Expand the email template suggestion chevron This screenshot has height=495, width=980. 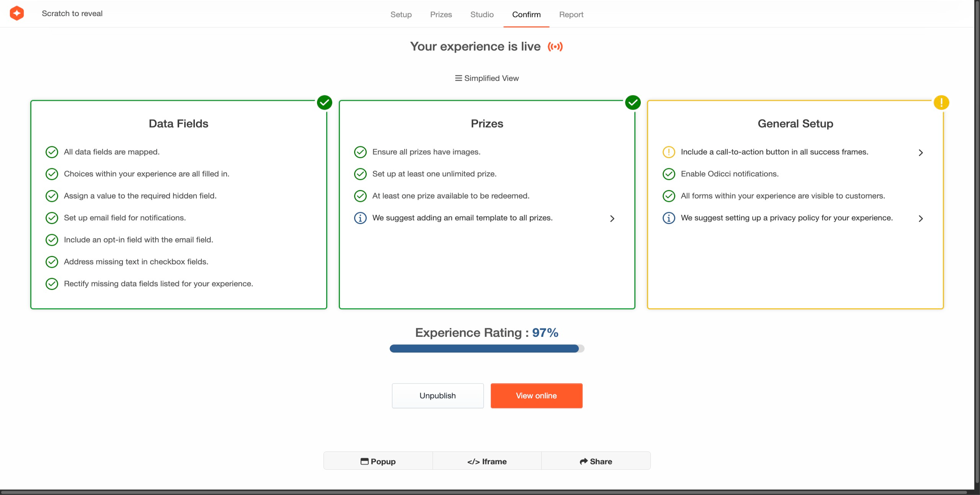tap(612, 218)
